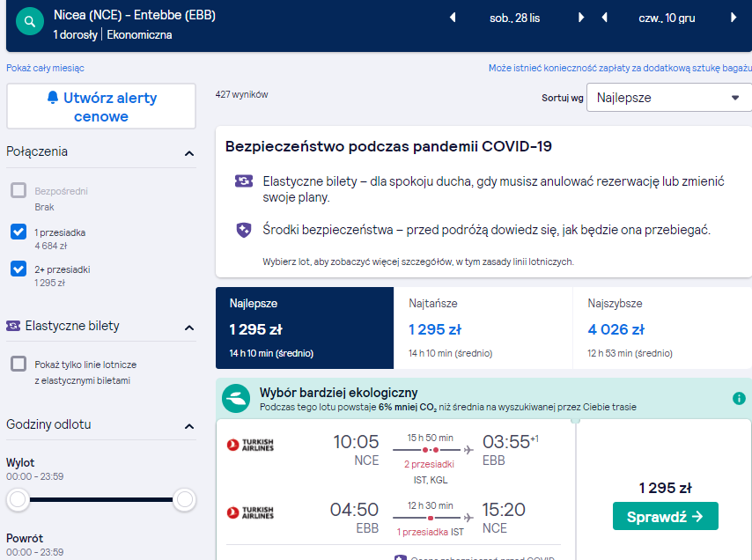Collapse the Połączenia filter section
Image resolution: width=752 pixels, height=560 pixels.
[x=189, y=153]
